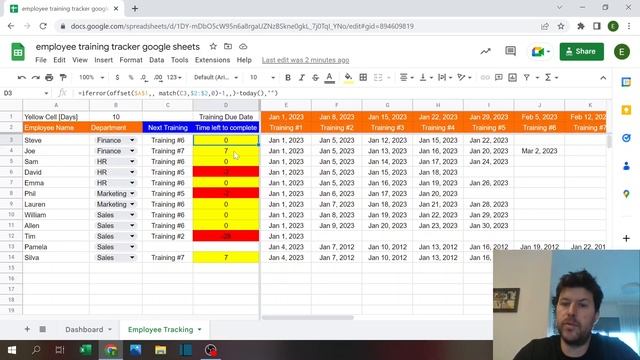Open text wrapping options

(445, 78)
